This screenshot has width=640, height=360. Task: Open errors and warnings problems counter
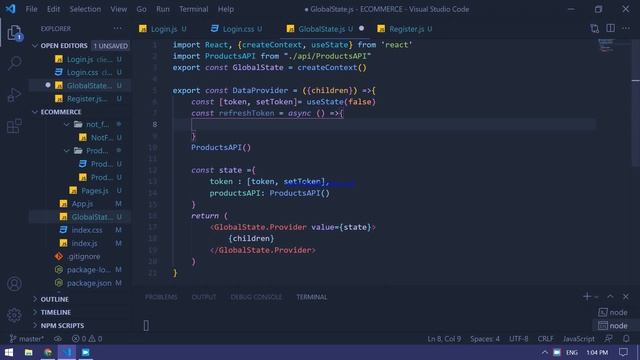pyautogui.click(x=87, y=339)
